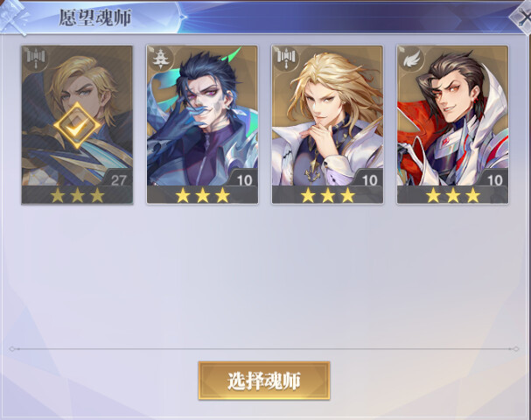Click the hammer emblem beside the title
Screen dimensions: 531x420
tap(15, 17)
